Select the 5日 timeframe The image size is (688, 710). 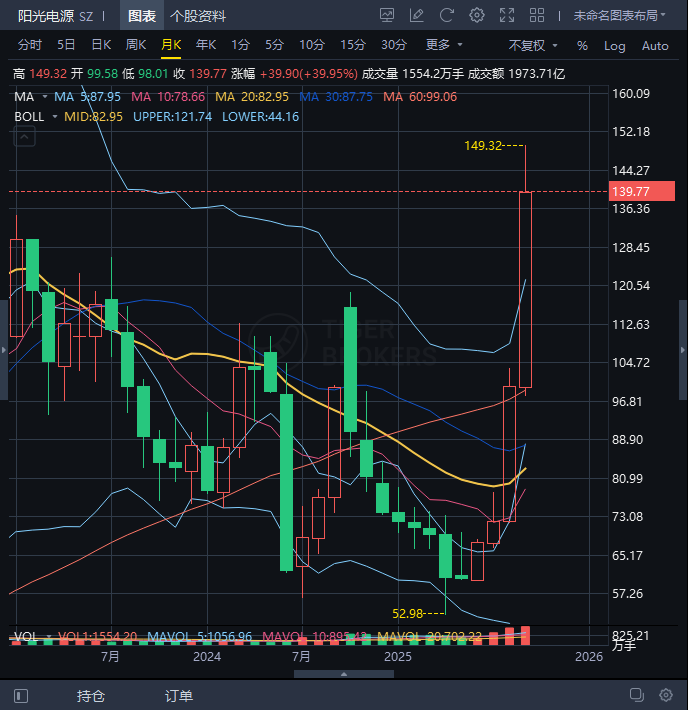(66, 45)
